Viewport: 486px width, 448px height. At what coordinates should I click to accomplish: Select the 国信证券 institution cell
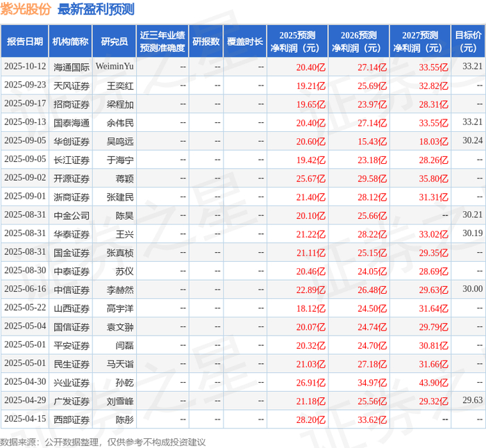tap(72, 327)
